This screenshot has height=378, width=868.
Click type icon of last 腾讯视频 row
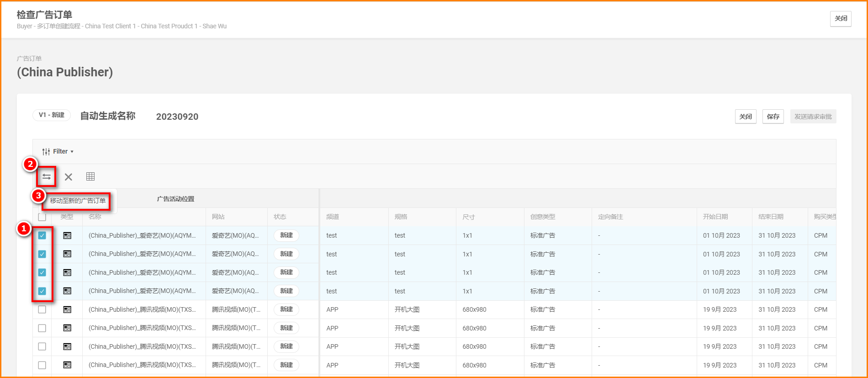pos(67,365)
